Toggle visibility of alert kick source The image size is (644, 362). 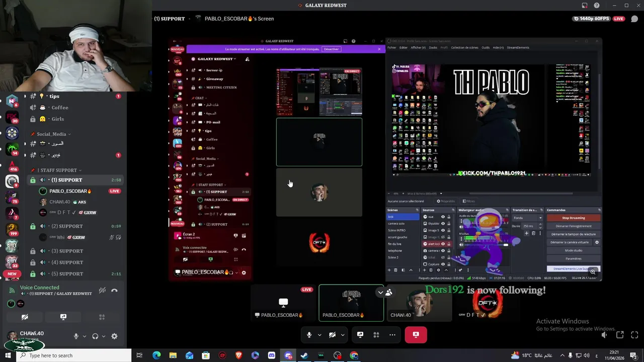(443, 244)
